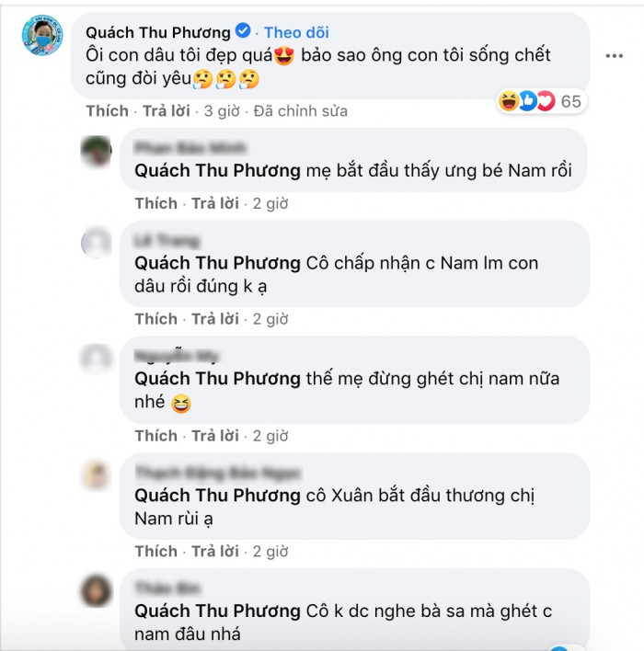Like the 'thế mẹ đừng ghét chị nam' reply

click(156, 436)
